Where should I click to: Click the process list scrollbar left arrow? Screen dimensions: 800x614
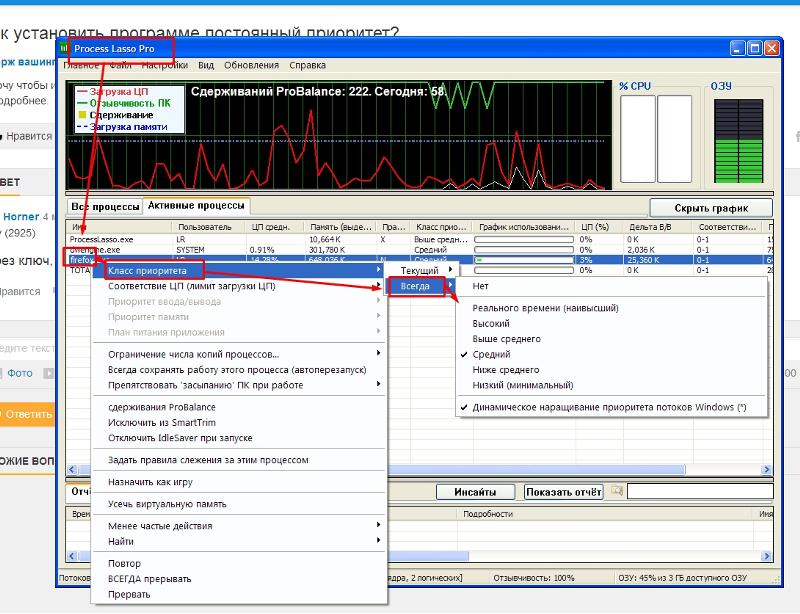coord(72,470)
